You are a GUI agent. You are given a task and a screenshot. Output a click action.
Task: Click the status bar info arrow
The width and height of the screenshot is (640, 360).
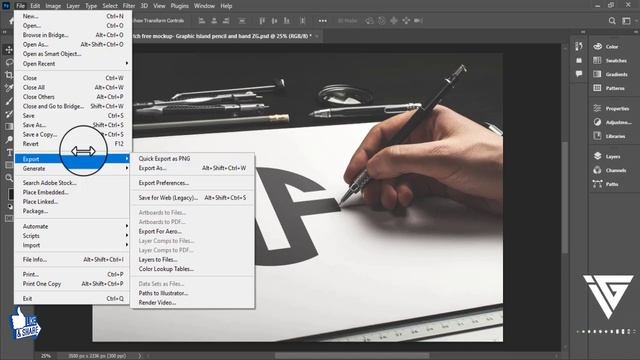[x=140, y=356]
